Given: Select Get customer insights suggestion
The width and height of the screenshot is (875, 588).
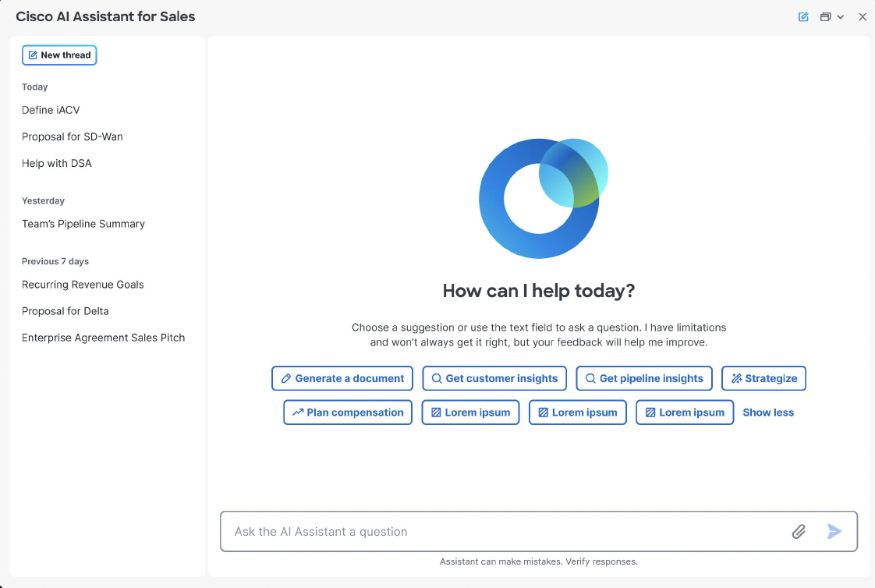Looking at the screenshot, I should pyautogui.click(x=494, y=378).
